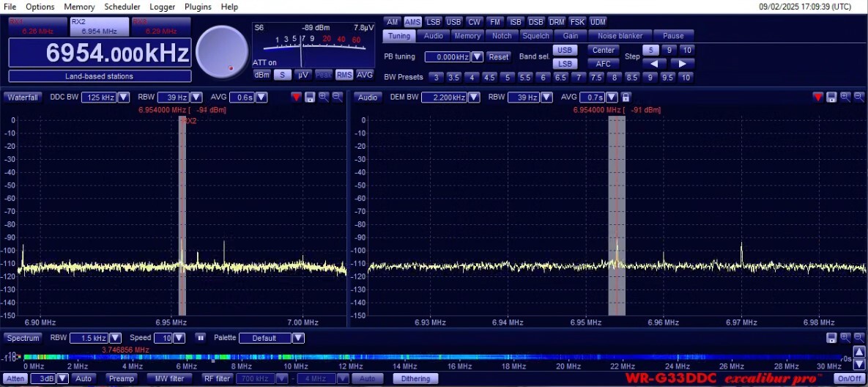Image resolution: width=868 pixels, height=387 pixels.
Task: Open the Scheduler menu
Action: [x=122, y=7]
